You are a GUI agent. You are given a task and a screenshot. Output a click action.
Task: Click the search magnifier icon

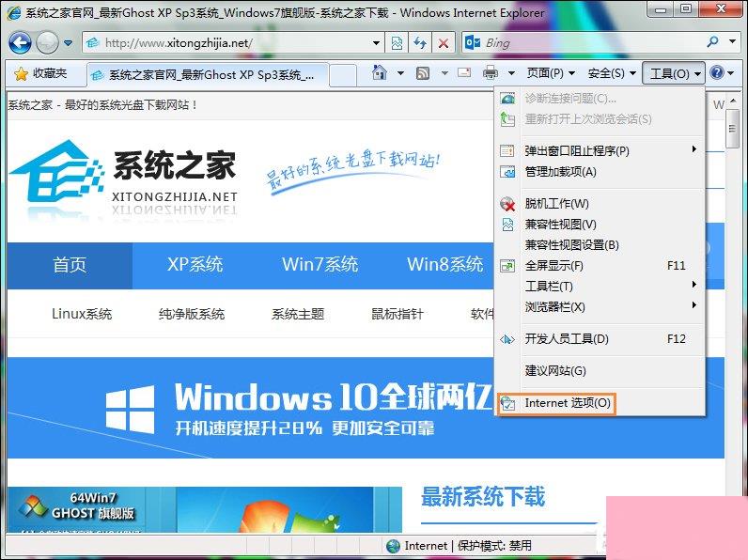712,42
